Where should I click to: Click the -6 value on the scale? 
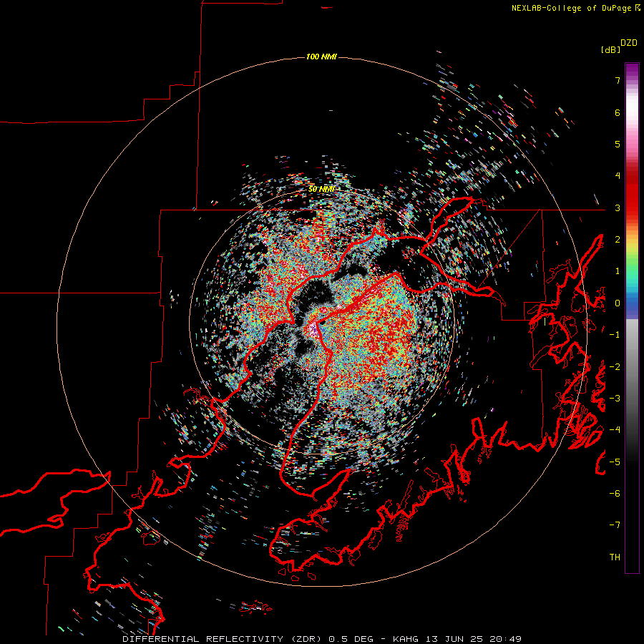(x=615, y=494)
